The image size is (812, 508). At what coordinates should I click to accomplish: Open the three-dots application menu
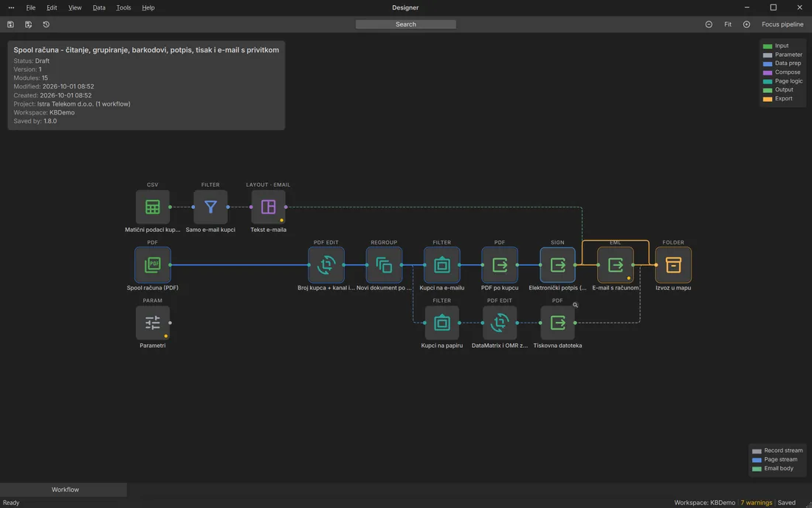[11, 8]
